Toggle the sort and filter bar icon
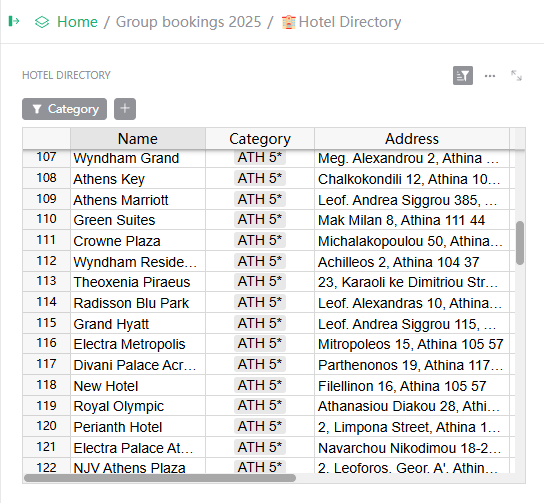 coord(462,75)
